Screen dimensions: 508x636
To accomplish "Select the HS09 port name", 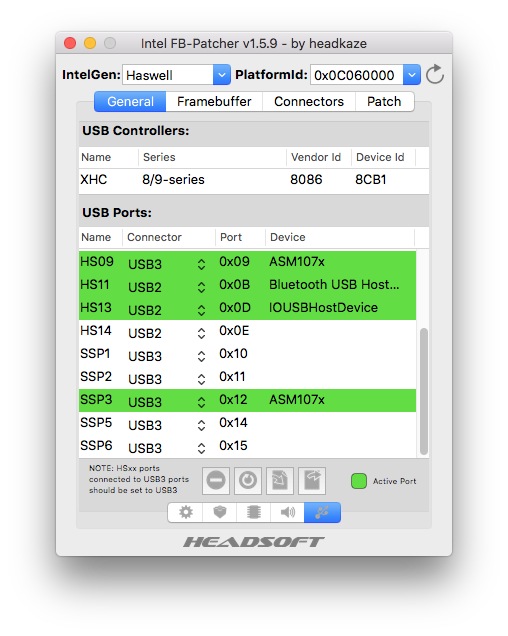I will [97, 262].
